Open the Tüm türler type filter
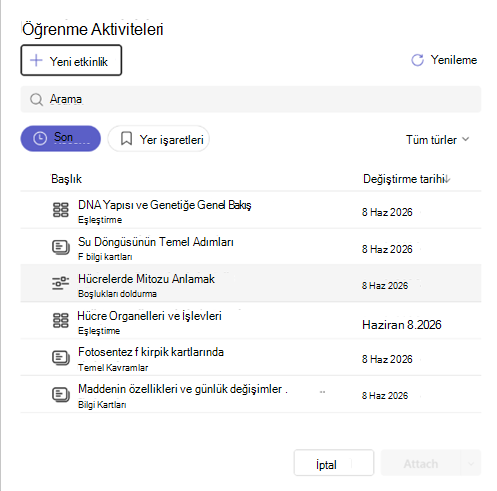The width and height of the screenshot is (497, 491). pos(437,139)
